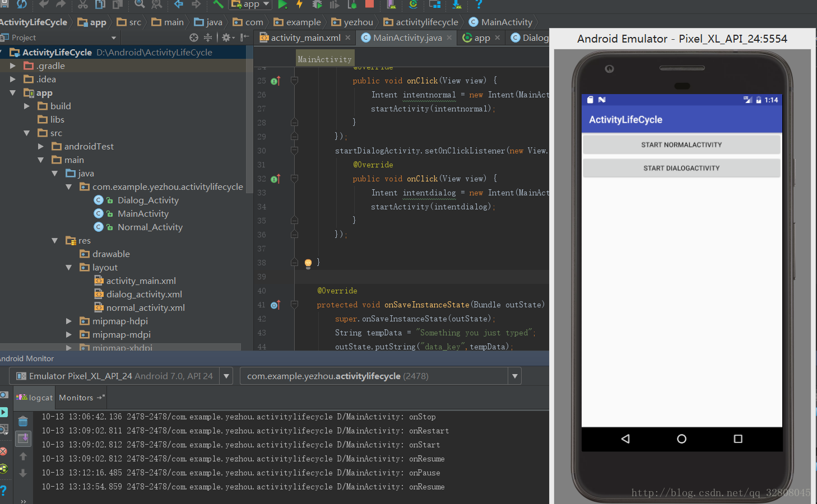Open Normal_Activity class in project tree

[x=150, y=227]
